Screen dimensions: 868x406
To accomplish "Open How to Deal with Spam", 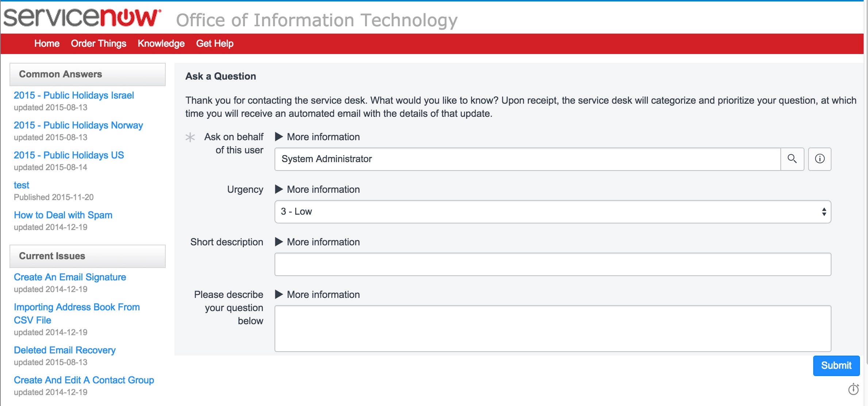I will 63,215.
